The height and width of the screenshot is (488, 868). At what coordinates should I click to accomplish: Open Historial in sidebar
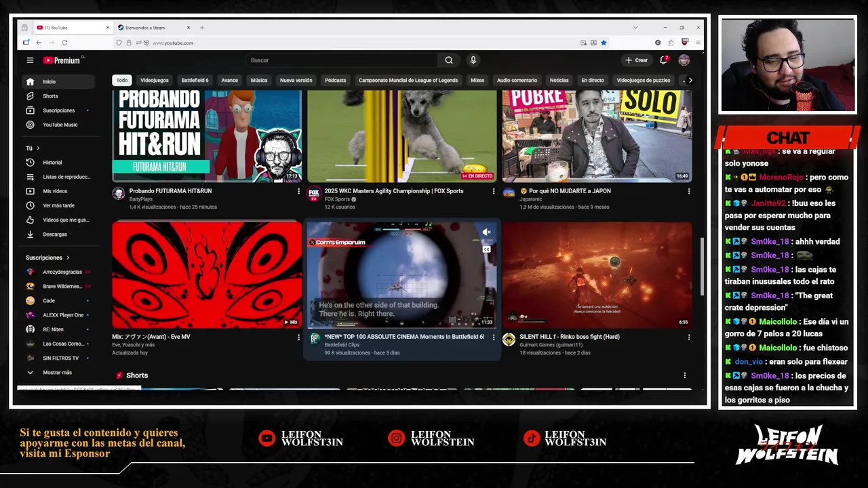(57, 163)
